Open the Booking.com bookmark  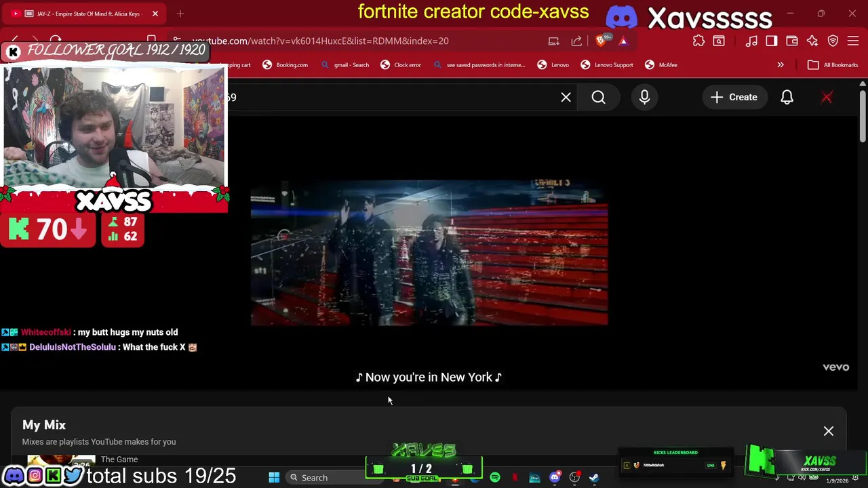coord(285,65)
